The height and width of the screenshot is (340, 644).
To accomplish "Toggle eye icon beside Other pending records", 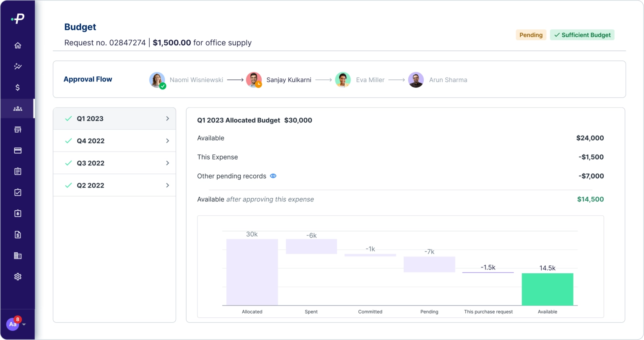I will tap(273, 176).
